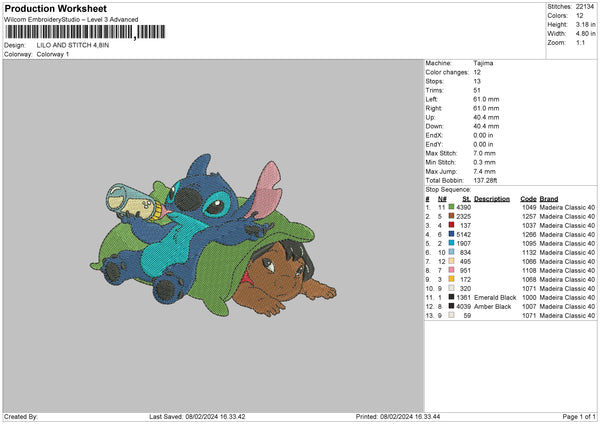Click the 'Stop Sequence:' label
The image size is (600, 424).
(448, 189)
